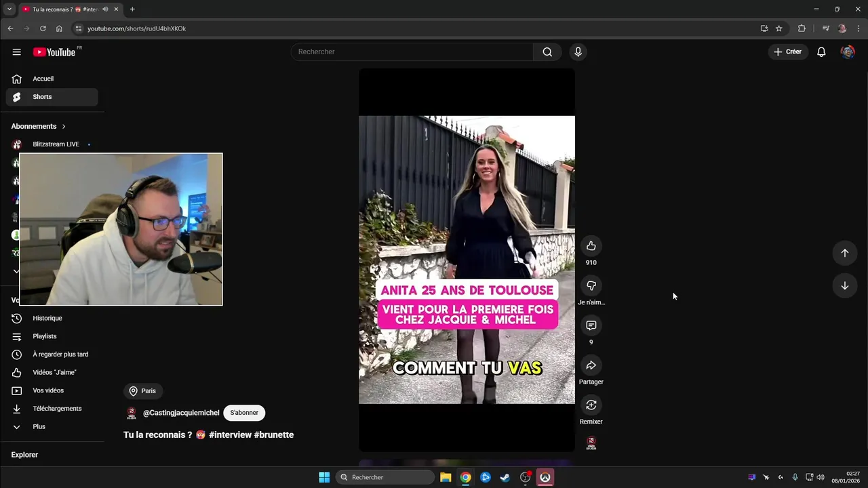Close the Tu la reconnais tab
Viewport: 868px width, 488px height.
117,9
